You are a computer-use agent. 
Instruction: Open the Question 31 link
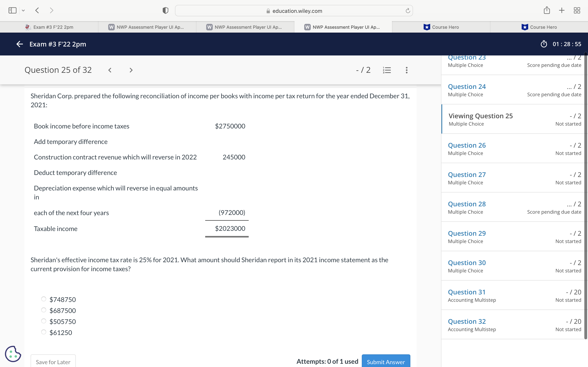click(467, 292)
